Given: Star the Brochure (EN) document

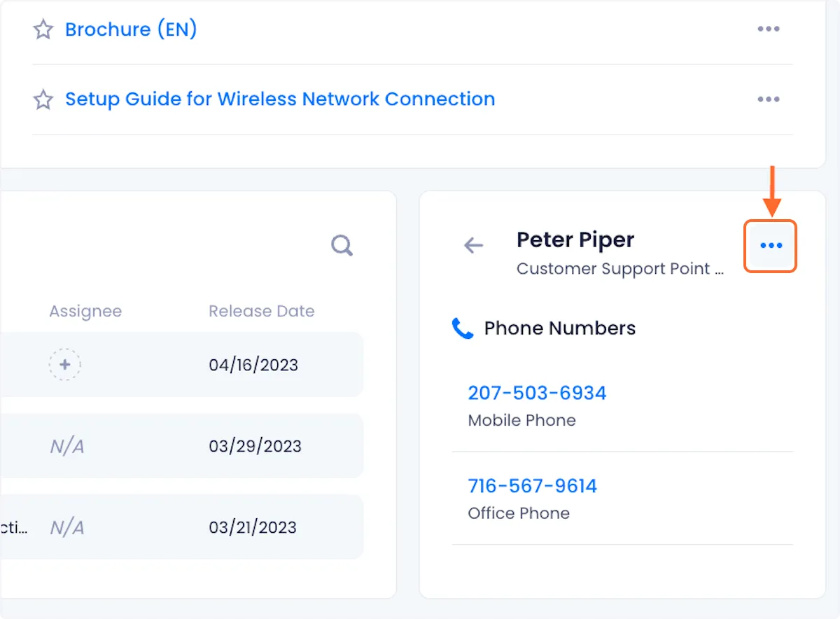Looking at the screenshot, I should pos(43,29).
